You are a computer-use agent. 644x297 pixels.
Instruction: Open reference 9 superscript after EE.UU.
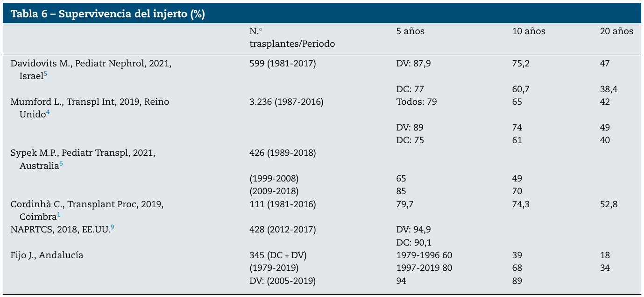tap(112, 227)
